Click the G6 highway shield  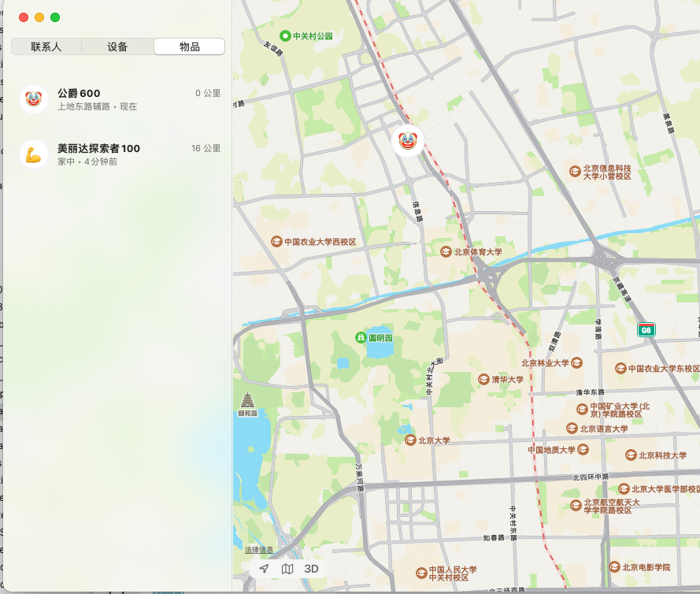tap(646, 330)
